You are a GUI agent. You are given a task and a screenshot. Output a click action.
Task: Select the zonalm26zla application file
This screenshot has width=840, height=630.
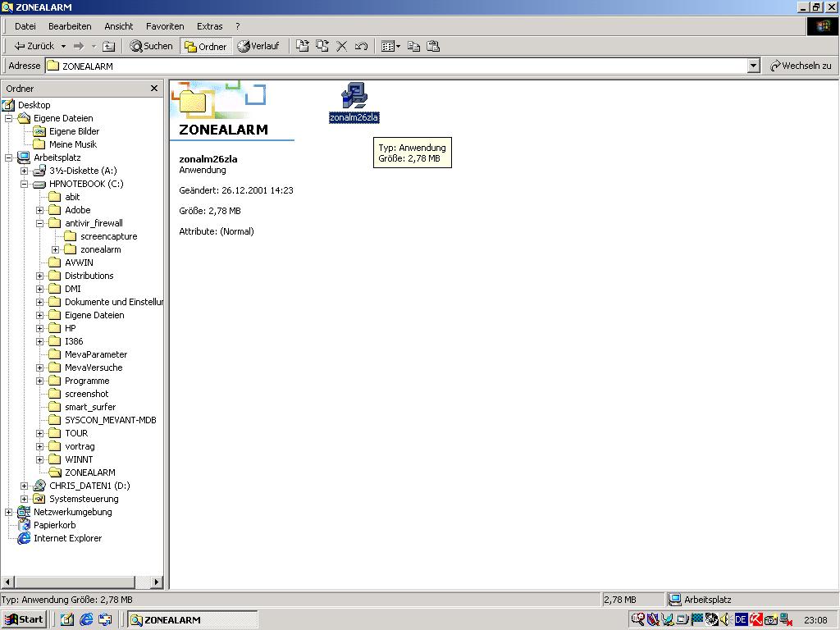354,103
